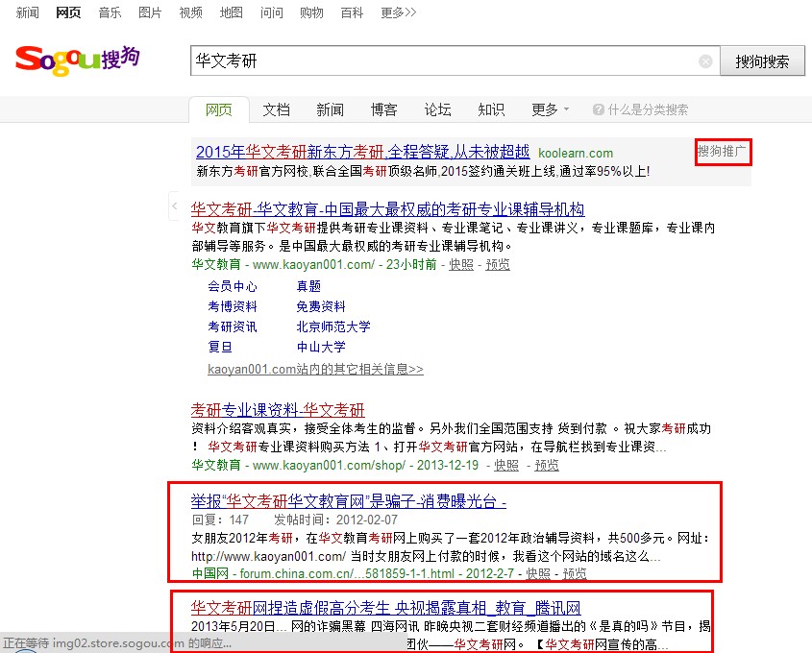Open the 2015年华文考研新东方考研 ad link
Viewport: 812px width, 653px height.
click(x=362, y=152)
